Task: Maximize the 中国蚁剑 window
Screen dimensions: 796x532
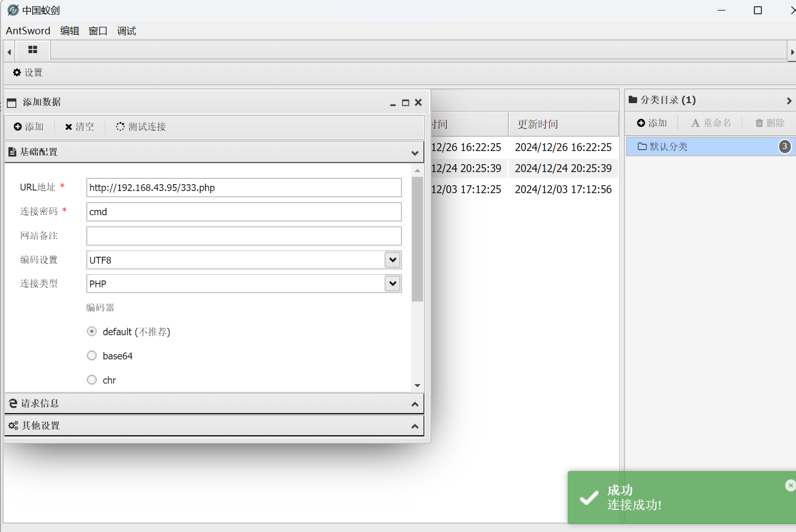Action: click(758, 10)
